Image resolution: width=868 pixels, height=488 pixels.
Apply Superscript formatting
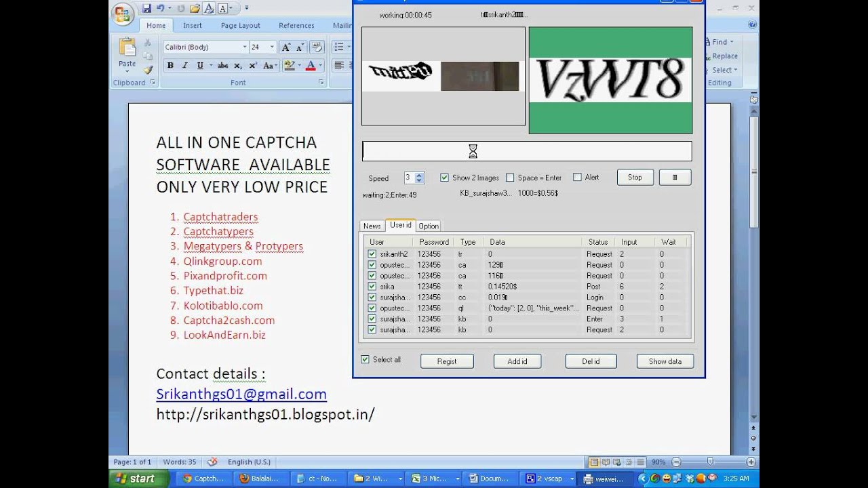click(x=253, y=66)
